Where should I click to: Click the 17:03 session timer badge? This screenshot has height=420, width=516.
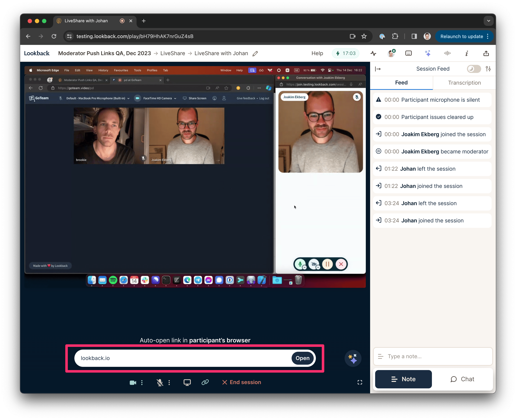coord(345,53)
